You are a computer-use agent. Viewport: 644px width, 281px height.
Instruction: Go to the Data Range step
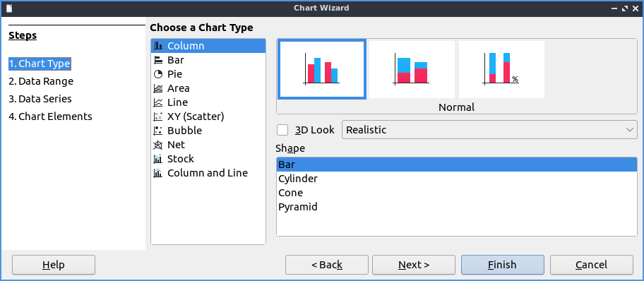point(41,81)
